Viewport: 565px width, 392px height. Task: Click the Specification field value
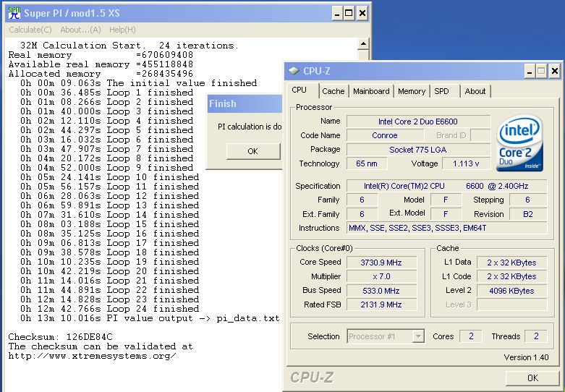pyautogui.click(x=446, y=186)
